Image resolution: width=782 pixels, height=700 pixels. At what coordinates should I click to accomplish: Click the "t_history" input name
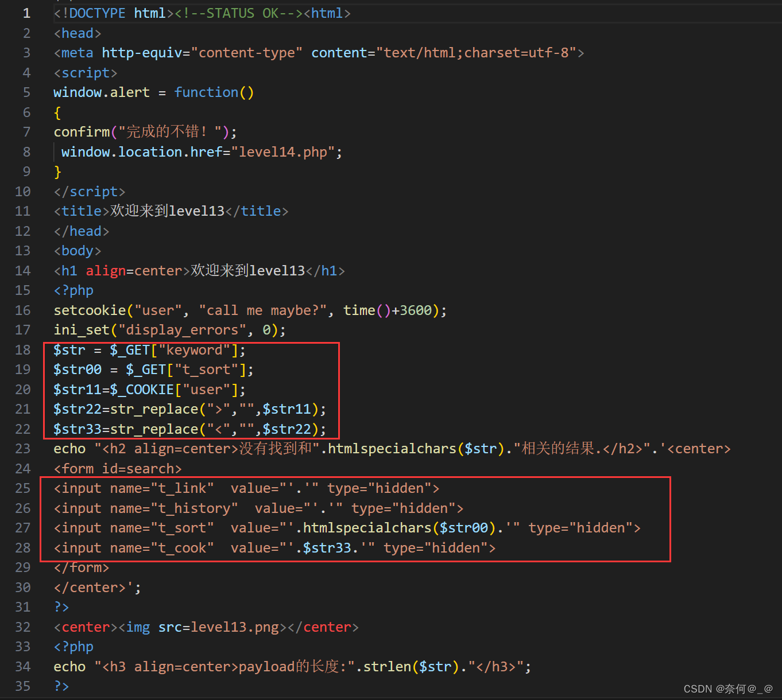click(x=194, y=508)
